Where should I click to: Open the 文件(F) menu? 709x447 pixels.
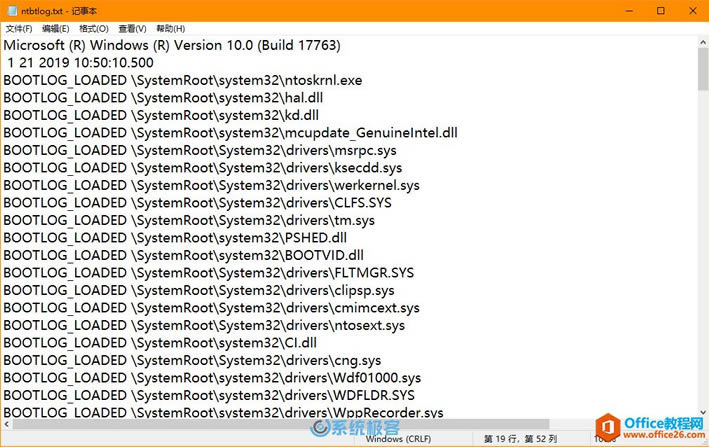coord(19,29)
